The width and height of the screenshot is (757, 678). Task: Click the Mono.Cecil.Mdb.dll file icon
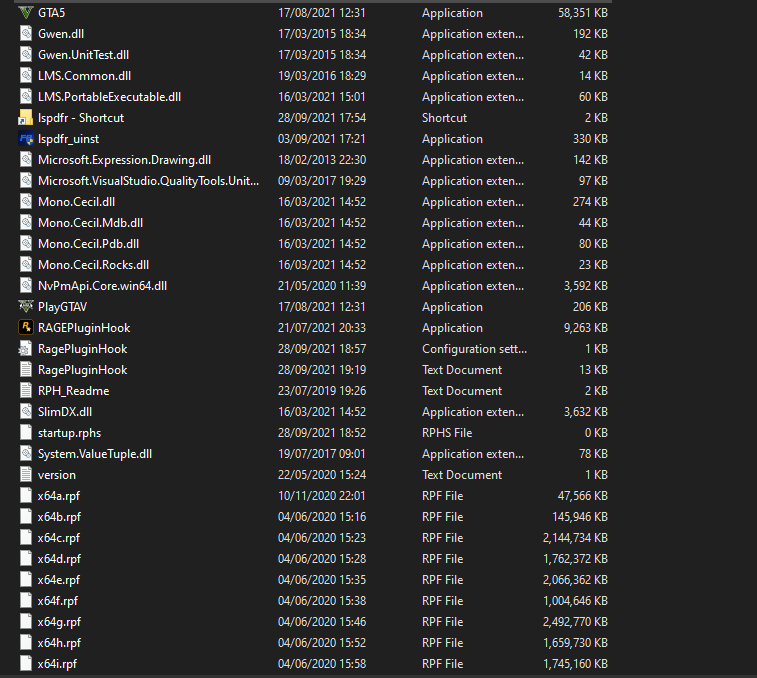[26, 223]
